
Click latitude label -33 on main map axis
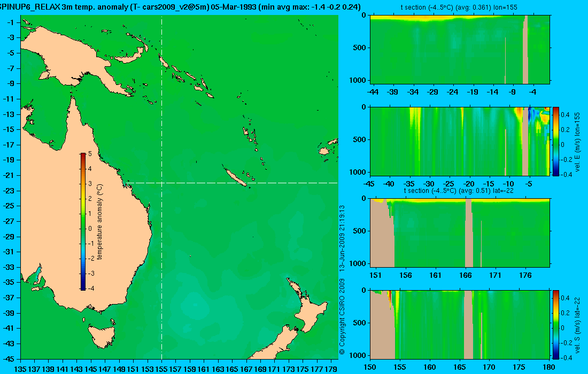coord(9,267)
